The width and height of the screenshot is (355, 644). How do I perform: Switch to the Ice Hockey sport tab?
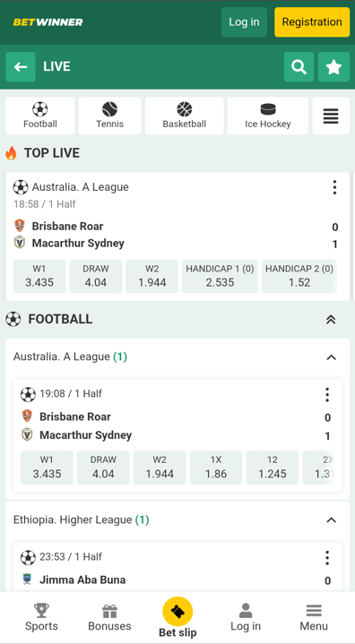[x=268, y=116]
